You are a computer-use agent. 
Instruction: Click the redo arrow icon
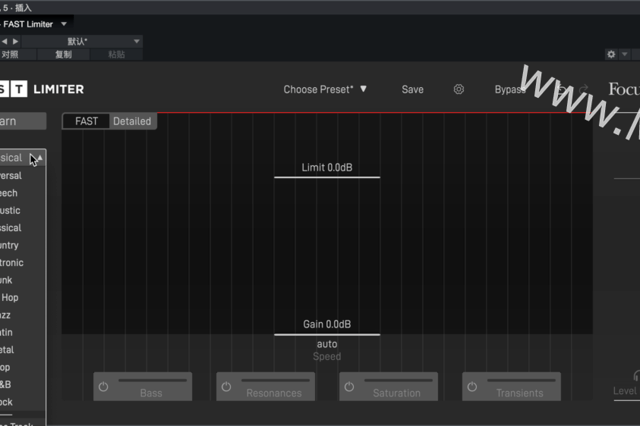coord(583,89)
